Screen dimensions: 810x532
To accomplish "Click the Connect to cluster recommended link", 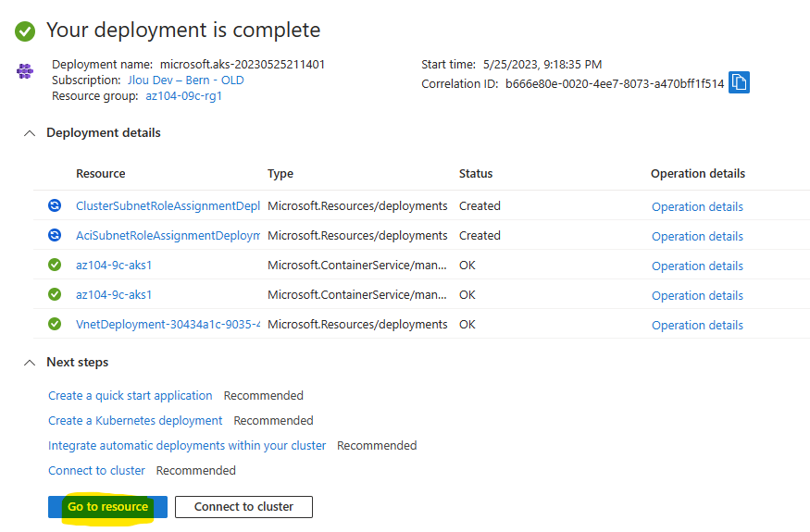I will click(96, 471).
